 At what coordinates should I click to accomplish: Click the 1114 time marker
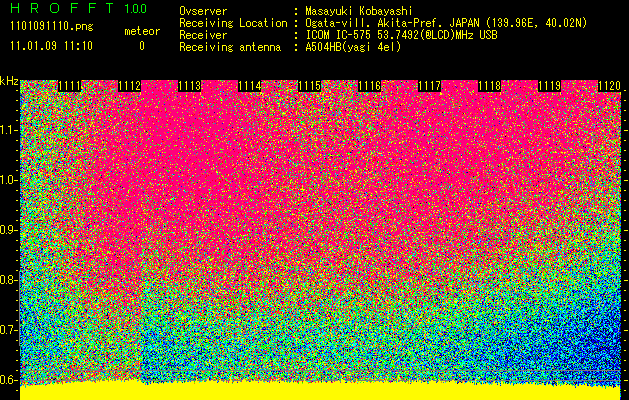click(x=250, y=86)
